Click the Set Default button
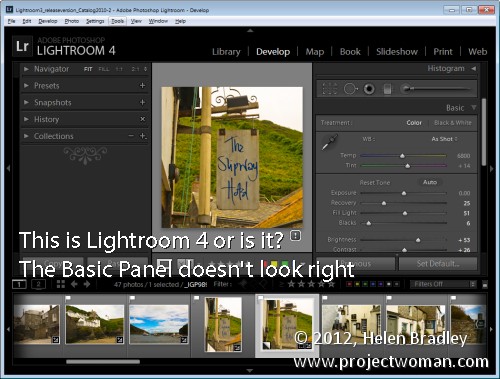This screenshot has width=500, height=379. pyautogui.click(x=438, y=264)
